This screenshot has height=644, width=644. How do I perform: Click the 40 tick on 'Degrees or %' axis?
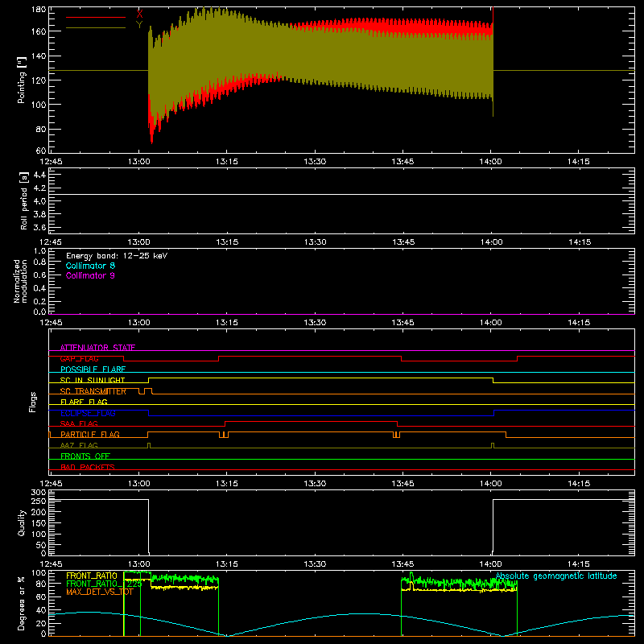click(x=41, y=611)
